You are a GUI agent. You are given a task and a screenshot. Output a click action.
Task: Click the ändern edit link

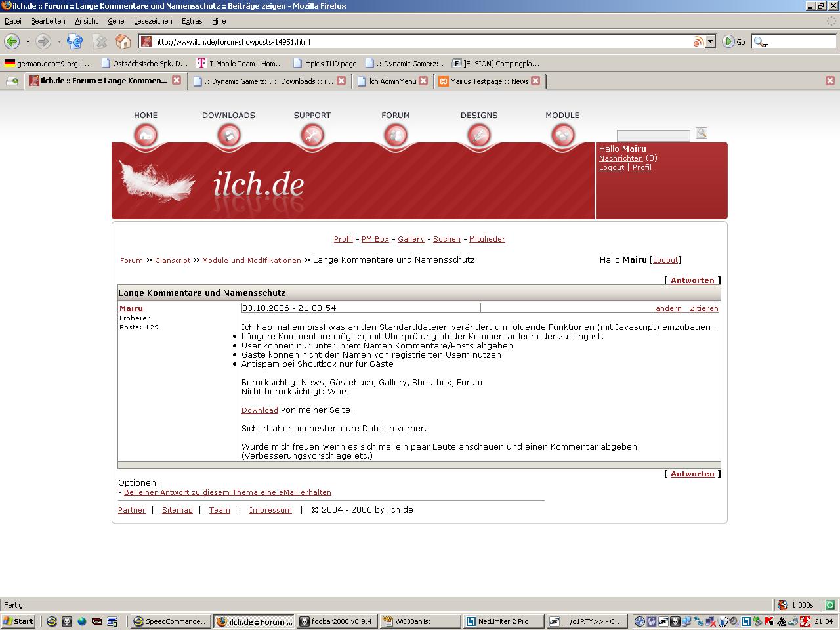pos(669,308)
